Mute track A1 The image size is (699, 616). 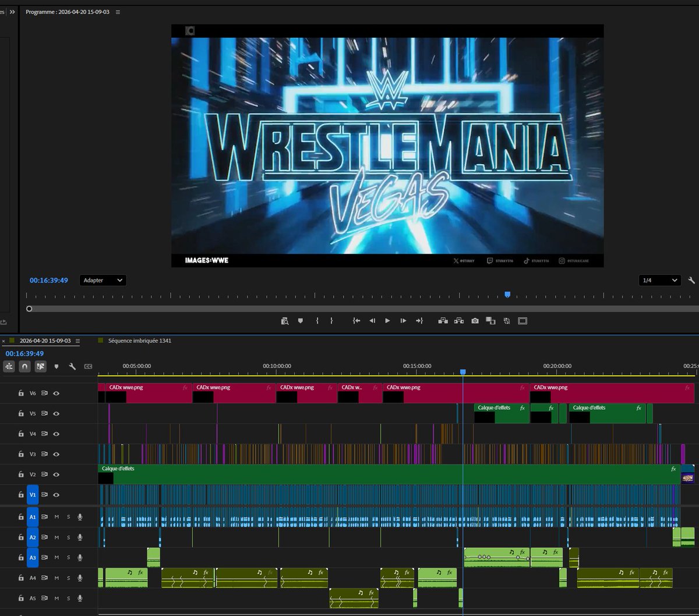(57, 517)
